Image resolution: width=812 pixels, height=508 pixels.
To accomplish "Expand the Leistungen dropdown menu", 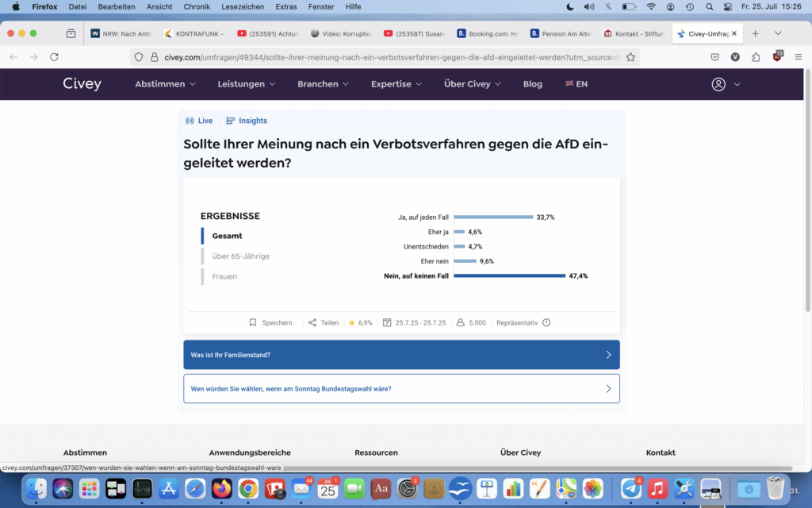I will (x=247, y=84).
